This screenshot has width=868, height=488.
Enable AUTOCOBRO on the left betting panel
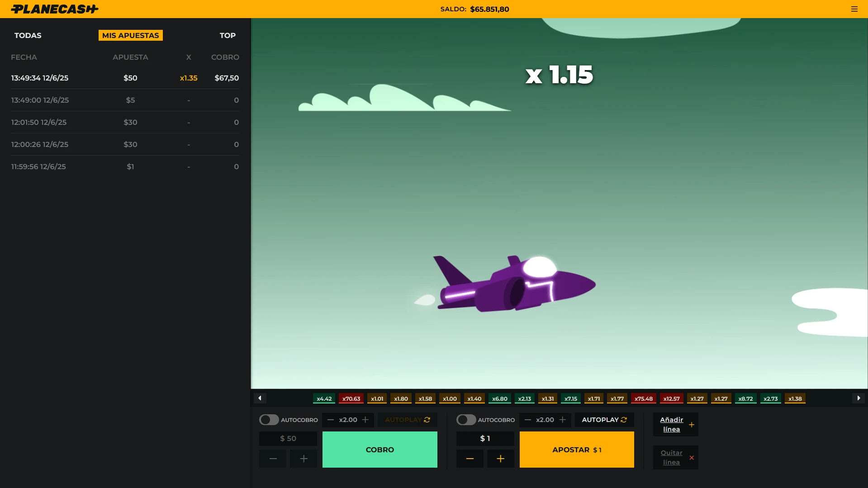(x=269, y=420)
